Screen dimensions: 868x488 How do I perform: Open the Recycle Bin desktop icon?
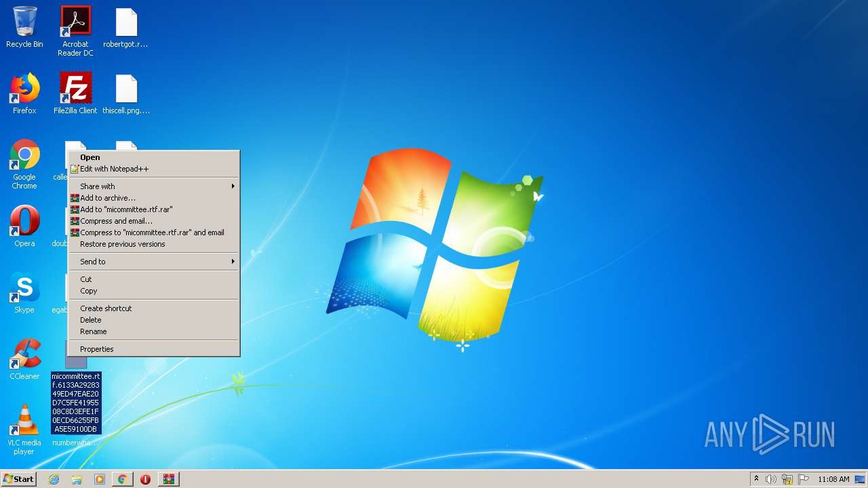24,27
